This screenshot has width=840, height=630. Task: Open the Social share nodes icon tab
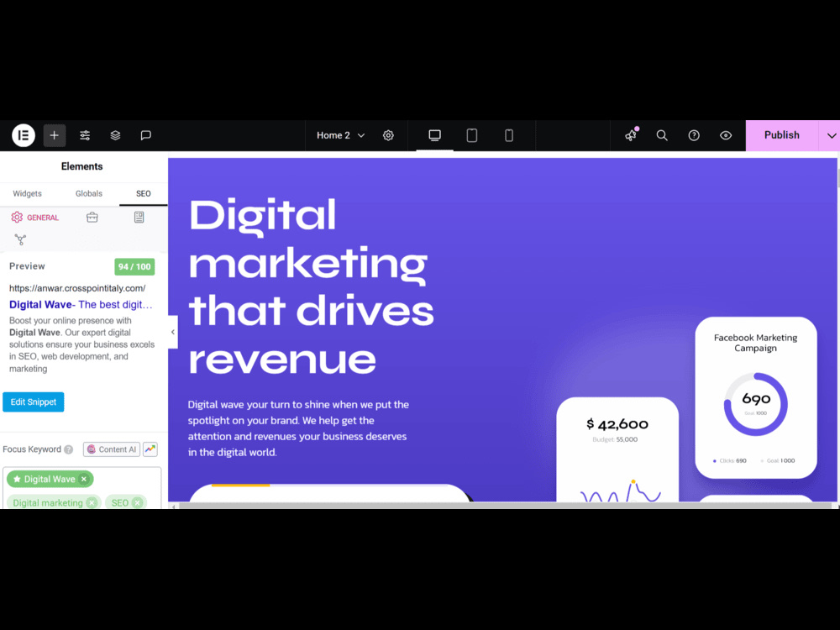(x=20, y=239)
